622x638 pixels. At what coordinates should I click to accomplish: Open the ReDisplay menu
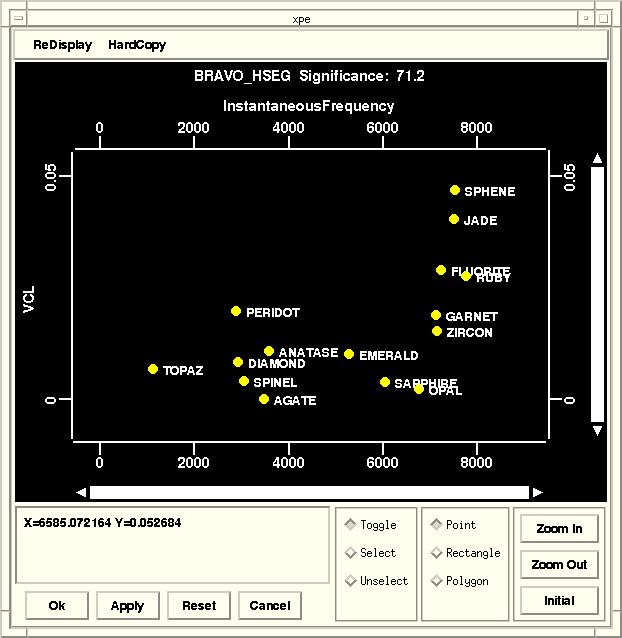(62, 45)
